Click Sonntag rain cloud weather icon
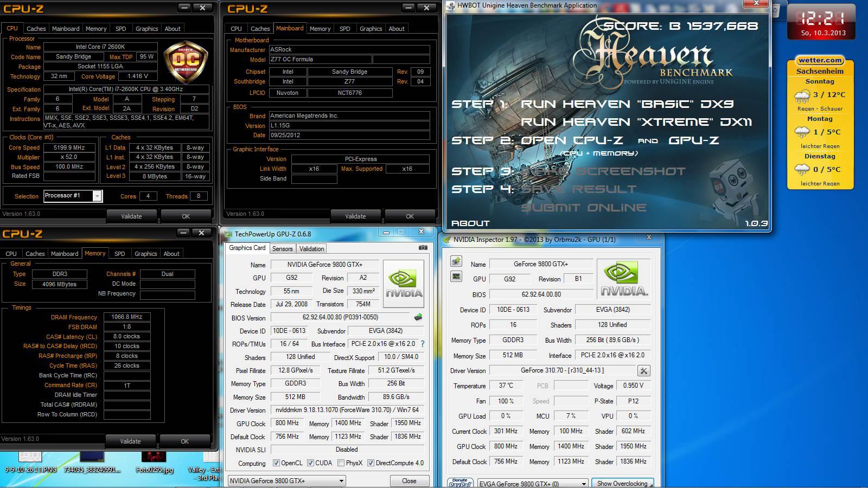Viewport: 868px width, 488px height. (802, 98)
